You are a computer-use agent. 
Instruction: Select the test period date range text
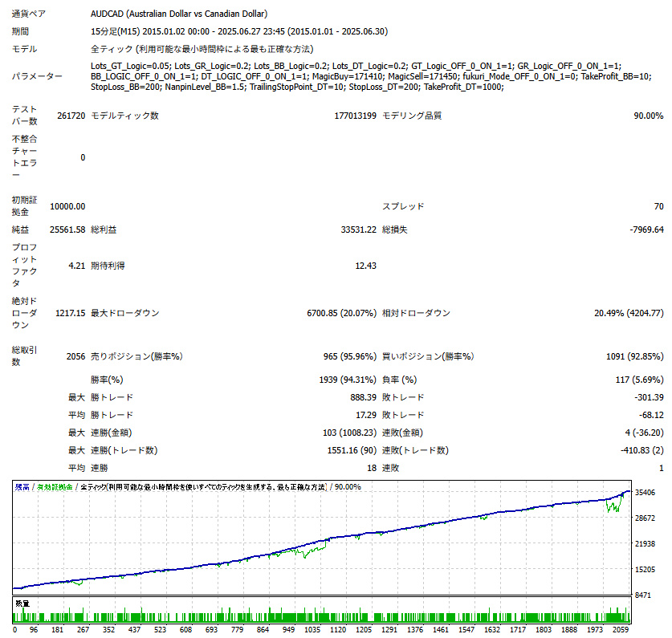[239, 31]
